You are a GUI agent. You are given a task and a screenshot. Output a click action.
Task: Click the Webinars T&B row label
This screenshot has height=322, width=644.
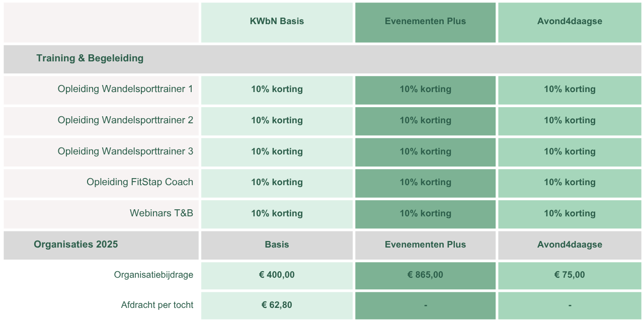pyautogui.click(x=162, y=213)
